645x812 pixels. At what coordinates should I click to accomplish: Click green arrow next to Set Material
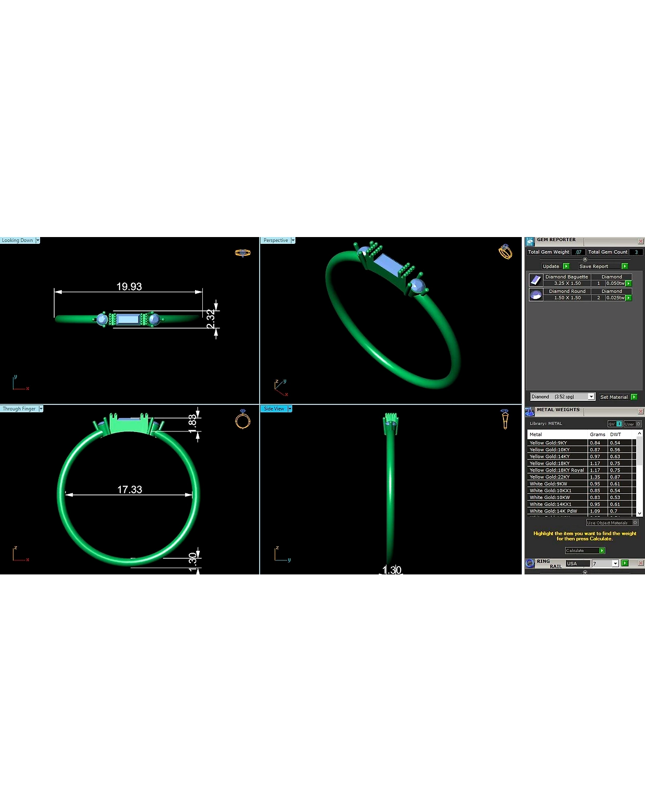coord(634,397)
